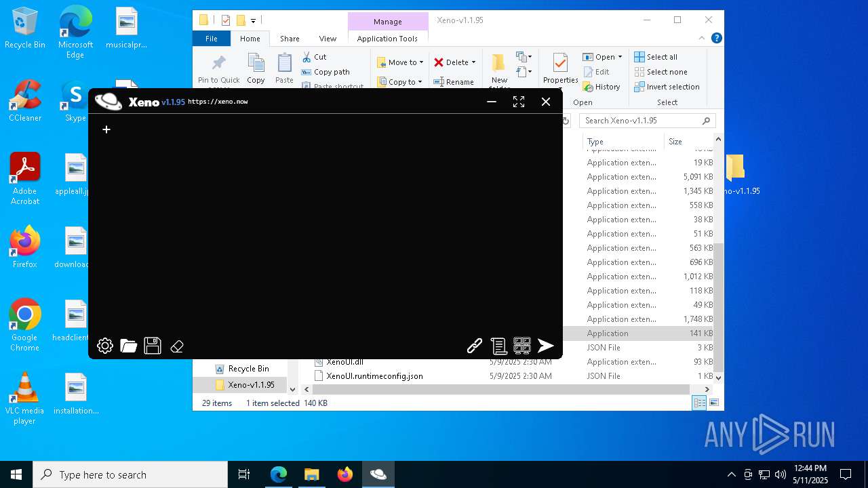The image size is (868, 488).
Task: Show hidden system tray icons
Action: coord(731,474)
